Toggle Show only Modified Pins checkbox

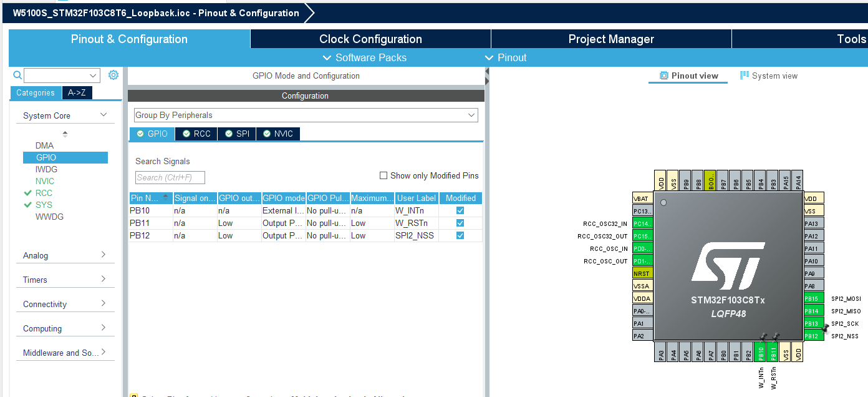(x=383, y=175)
